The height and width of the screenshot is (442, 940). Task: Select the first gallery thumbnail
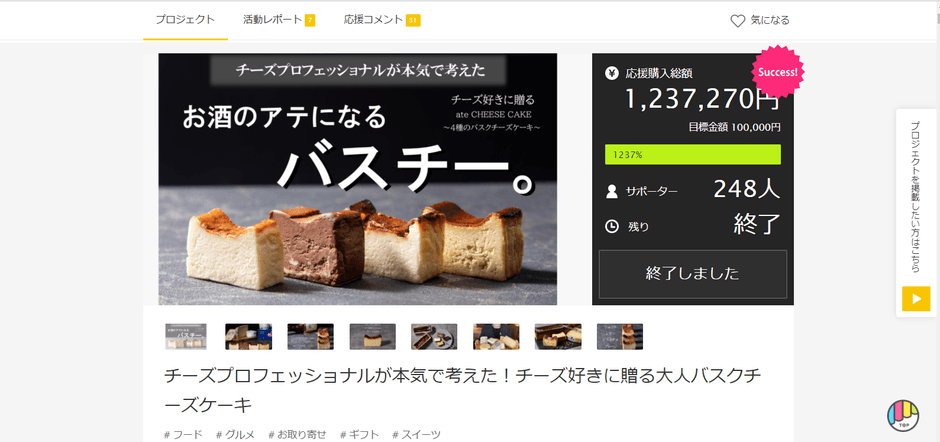(186, 337)
